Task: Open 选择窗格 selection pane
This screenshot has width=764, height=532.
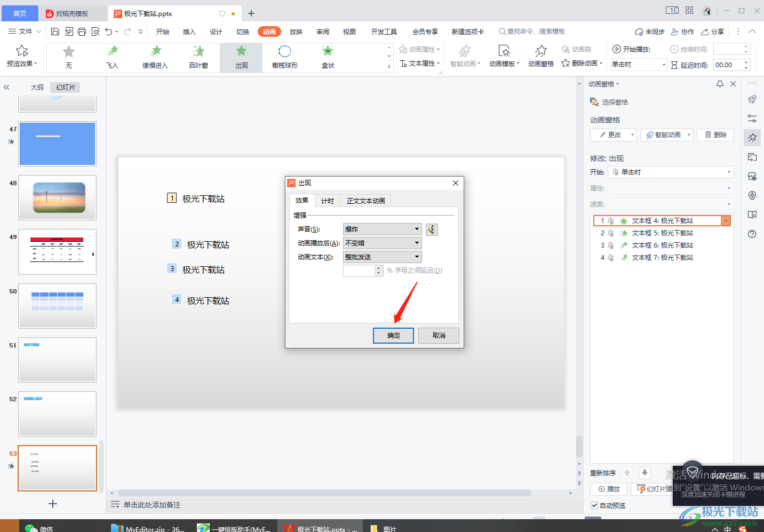Action: click(609, 102)
